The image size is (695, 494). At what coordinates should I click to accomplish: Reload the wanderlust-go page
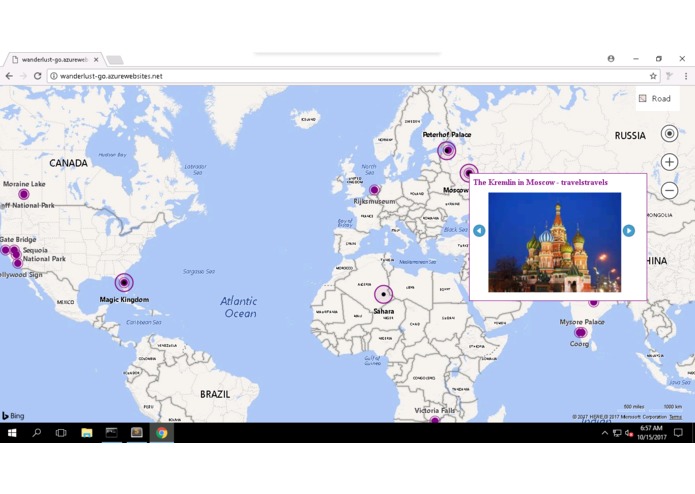[x=38, y=76]
